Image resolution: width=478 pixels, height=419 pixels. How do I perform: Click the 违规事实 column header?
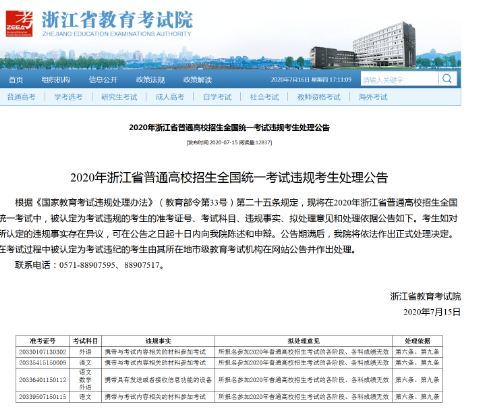pyautogui.click(x=158, y=341)
